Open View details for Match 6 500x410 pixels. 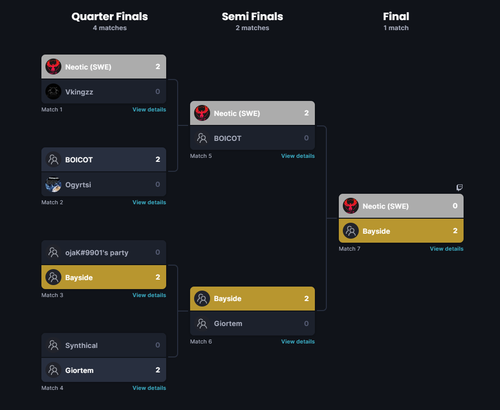click(298, 342)
